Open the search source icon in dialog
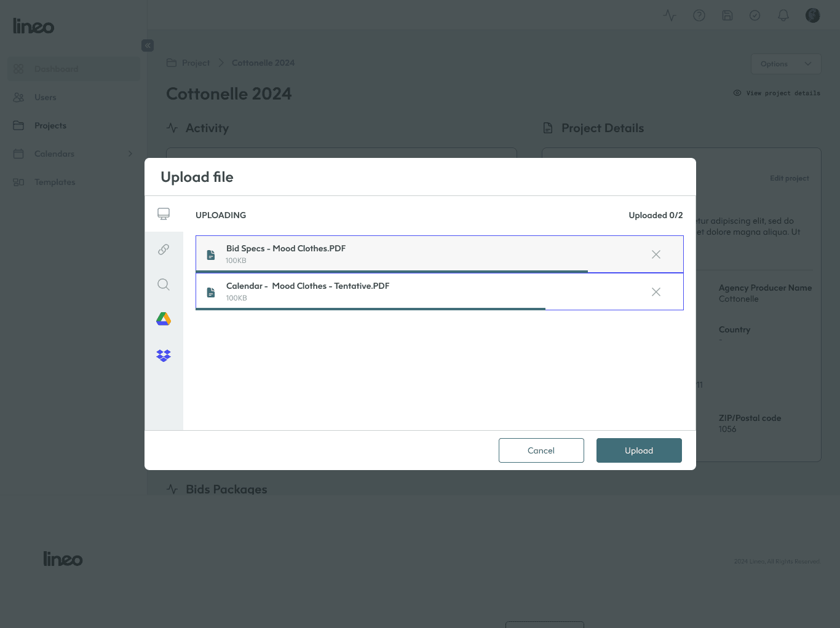The height and width of the screenshot is (628, 840). 164,285
